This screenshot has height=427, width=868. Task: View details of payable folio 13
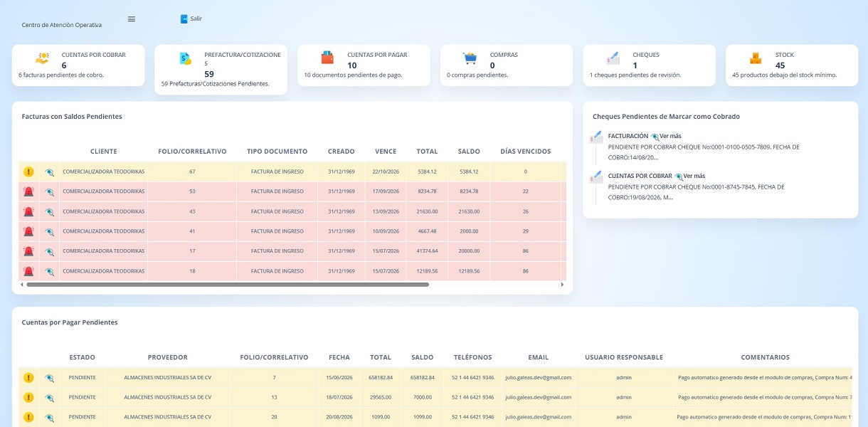49,397
